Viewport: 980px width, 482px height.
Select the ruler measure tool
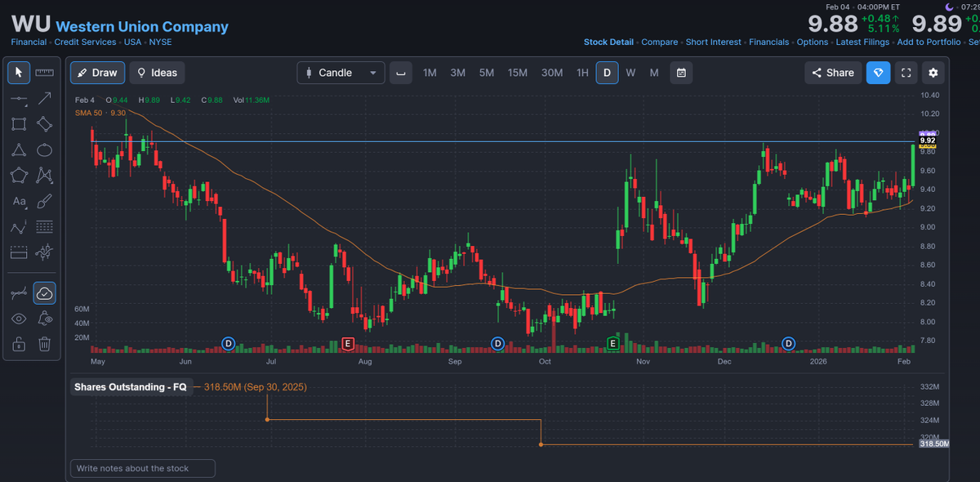[x=45, y=73]
